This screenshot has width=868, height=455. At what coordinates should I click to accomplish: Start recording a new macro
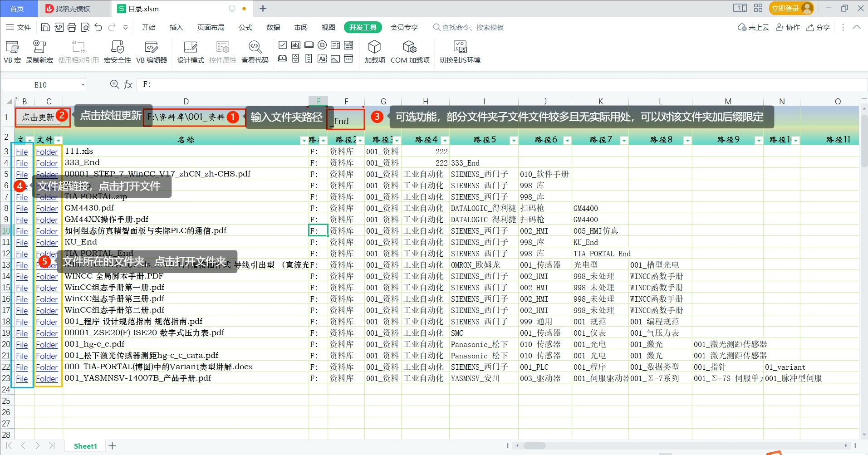[39, 52]
